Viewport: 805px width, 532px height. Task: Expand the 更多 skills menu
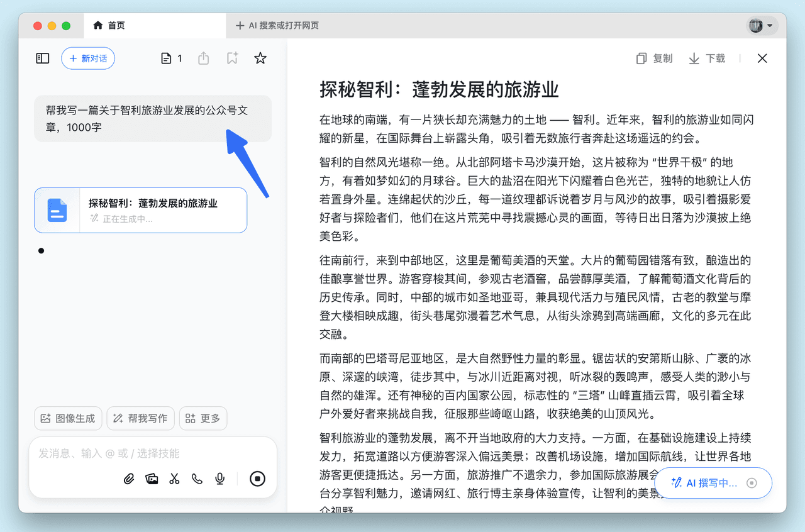pyautogui.click(x=203, y=418)
